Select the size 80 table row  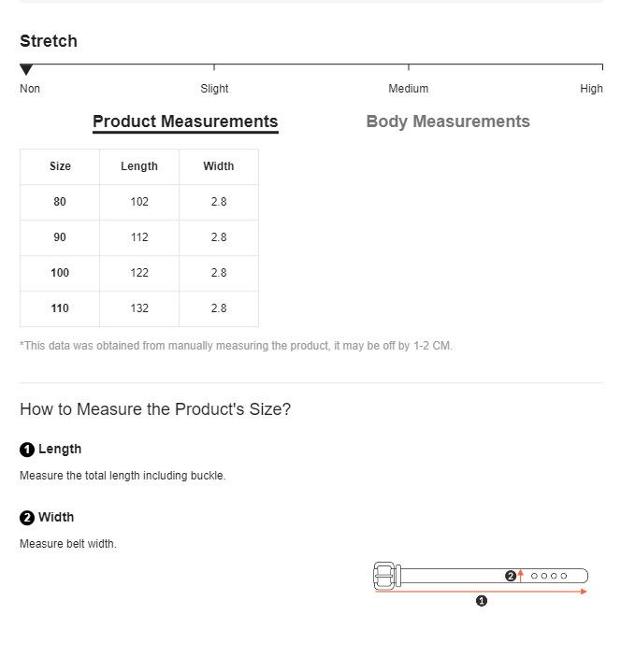pyautogui.click(x=139, y=202)
